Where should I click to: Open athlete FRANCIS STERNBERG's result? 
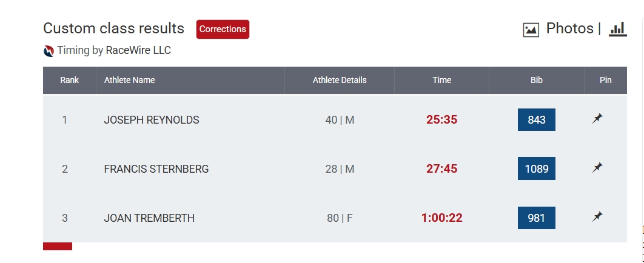(x=156, y=169)
